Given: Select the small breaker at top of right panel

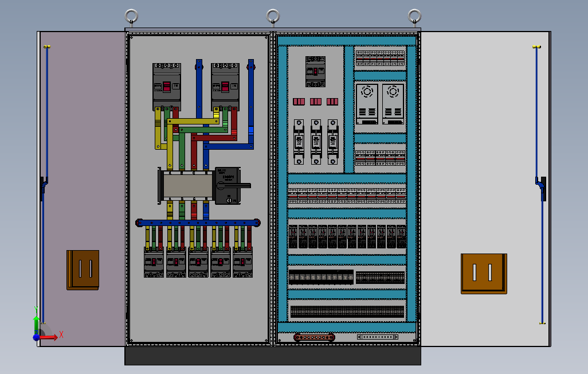Looking at the screenshot, I should pyautogui.click(x=315, y=72).
